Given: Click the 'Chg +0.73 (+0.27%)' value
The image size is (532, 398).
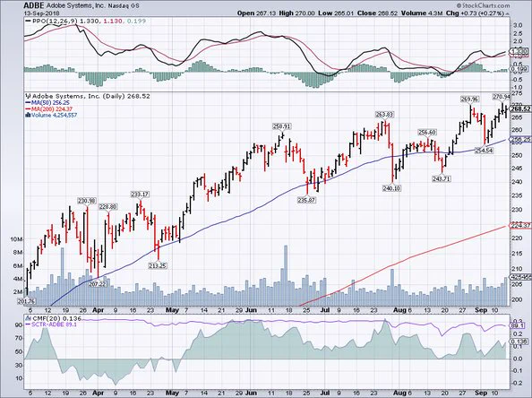Looking at the screenshot, I should pyautogui.click(x=475, y=13).
